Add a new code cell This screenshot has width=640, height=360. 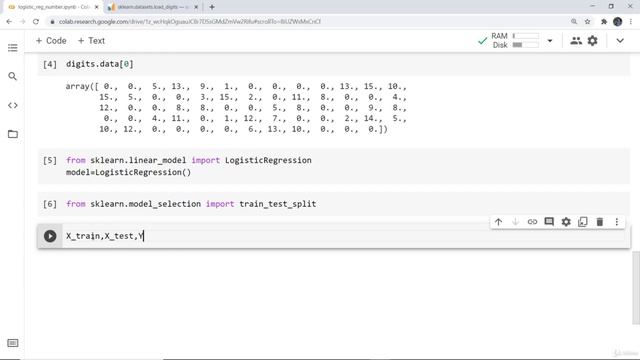tap(51, 41)
